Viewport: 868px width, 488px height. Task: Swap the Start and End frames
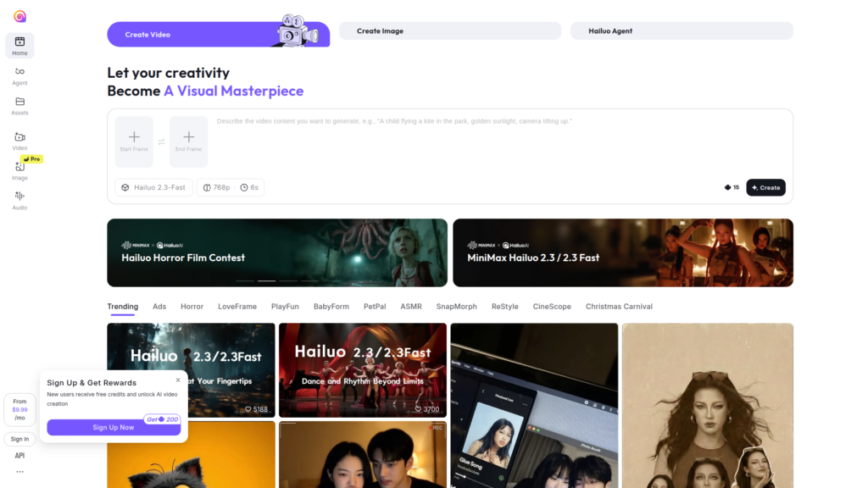coord(161,141)
